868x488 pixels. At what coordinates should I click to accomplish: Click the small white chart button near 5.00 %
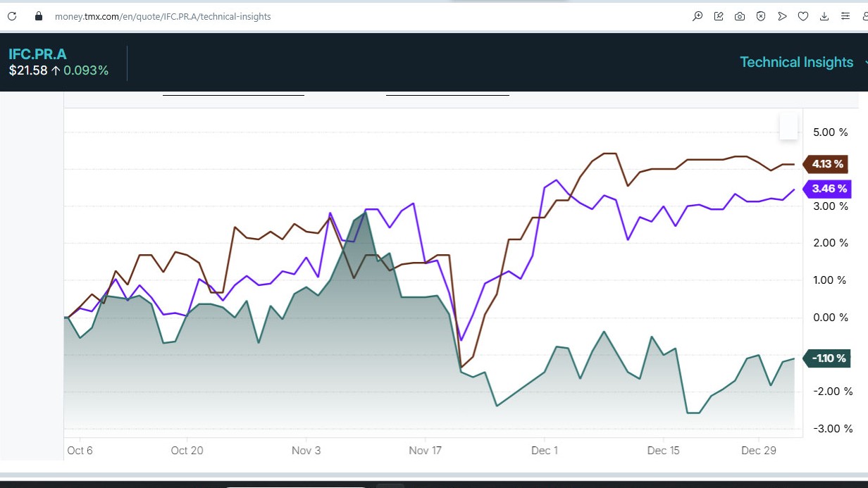(788, 127)
